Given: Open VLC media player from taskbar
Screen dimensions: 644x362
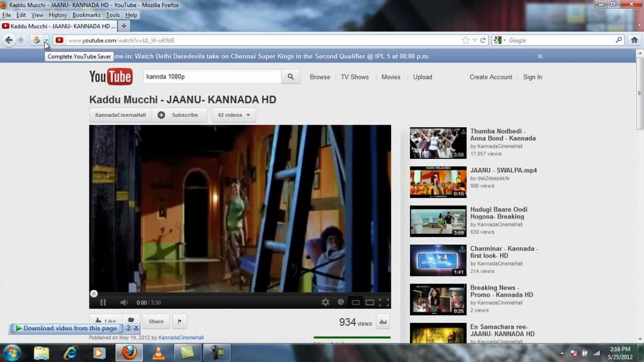Looking at the screenshot, I should 158,353.
